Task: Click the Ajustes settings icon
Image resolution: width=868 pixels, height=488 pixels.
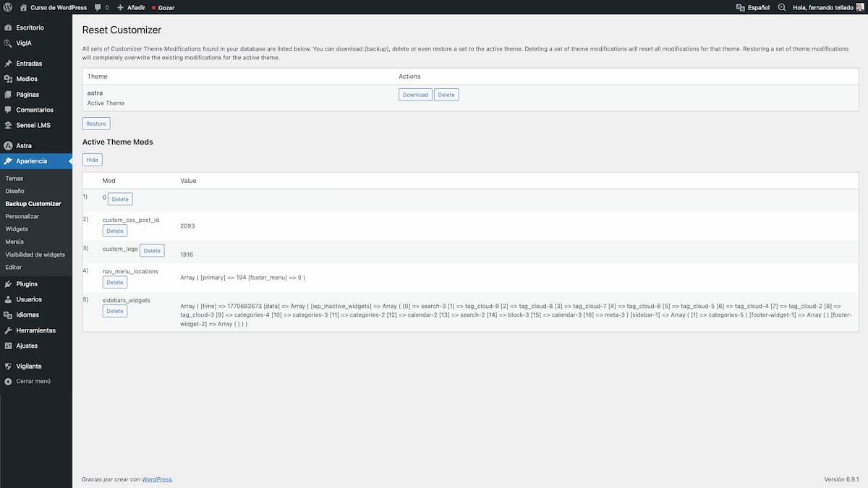Action: tap(8, 346)
